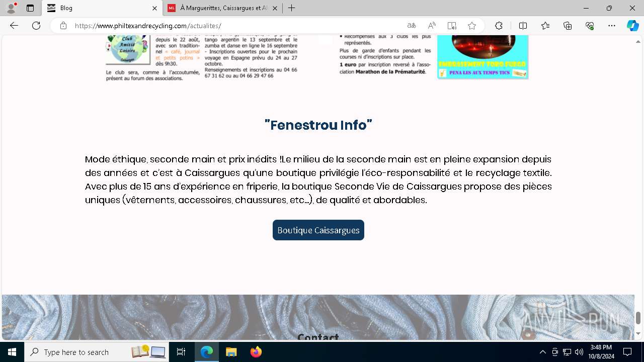
Task: Open the tab actions menu icon
Action: (x=30, y=8)
